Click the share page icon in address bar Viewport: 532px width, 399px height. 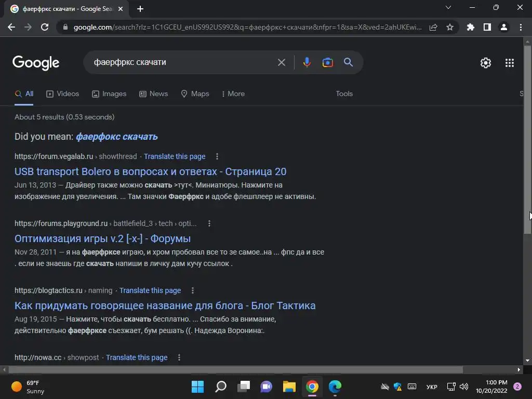(x=433, y=27)
